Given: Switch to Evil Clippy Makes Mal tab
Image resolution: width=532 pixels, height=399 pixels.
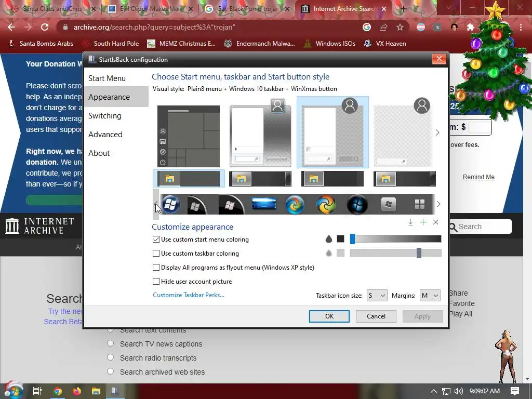Looking at the screenshot, I should click(x=149, y=9).
